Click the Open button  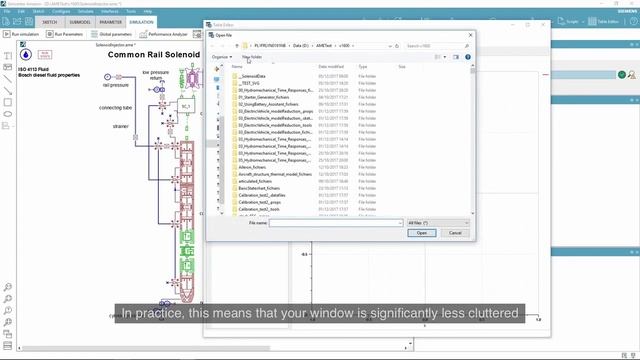click(x=422, y=233)
